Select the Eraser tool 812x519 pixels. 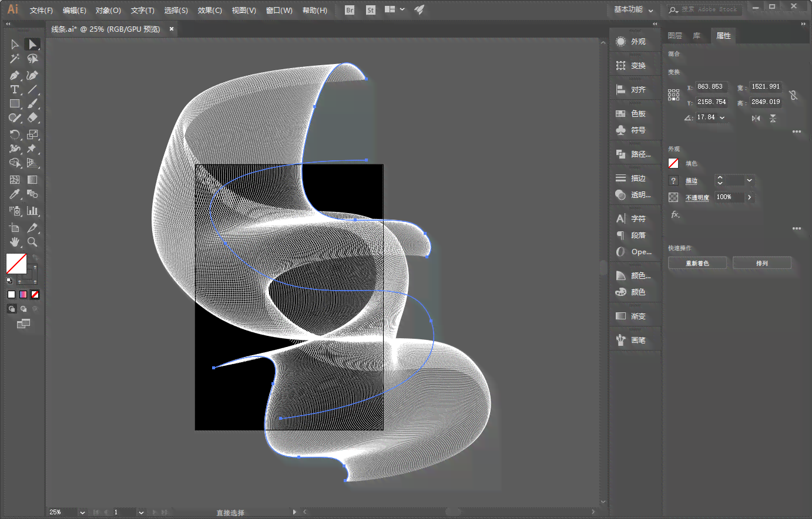[33, 117]
